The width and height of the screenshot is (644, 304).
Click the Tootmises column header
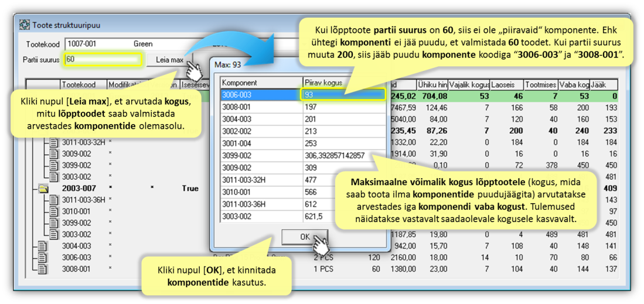point(540,84)
